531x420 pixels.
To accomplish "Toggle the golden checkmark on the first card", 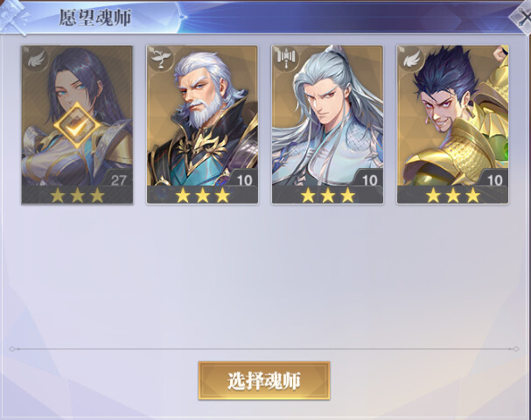I will pyautogui.click(x=78, y=126).
